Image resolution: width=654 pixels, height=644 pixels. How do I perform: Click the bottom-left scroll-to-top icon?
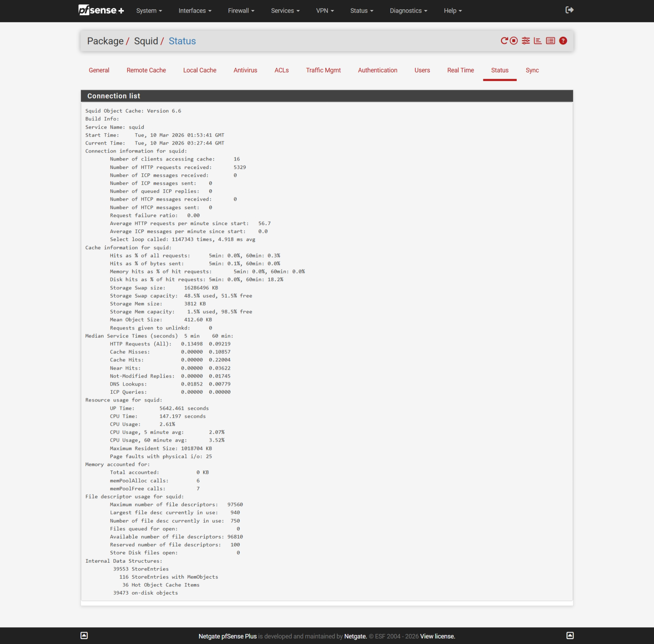[84, 635]
